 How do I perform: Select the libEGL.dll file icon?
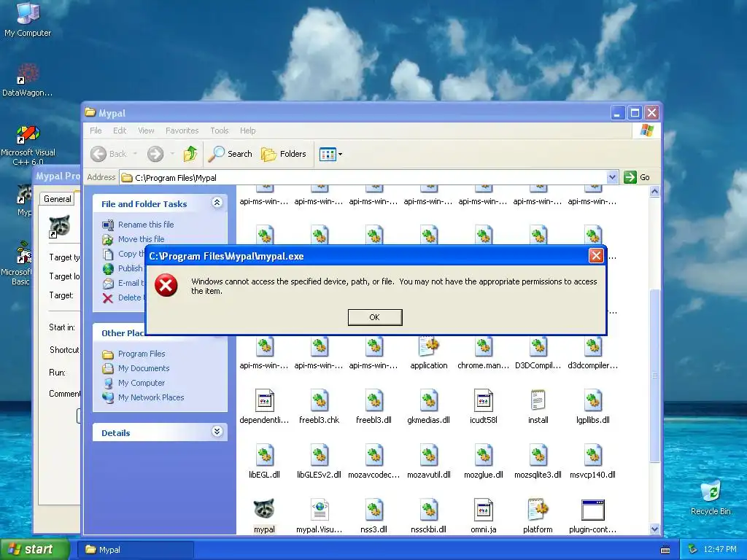coord(264,455)
